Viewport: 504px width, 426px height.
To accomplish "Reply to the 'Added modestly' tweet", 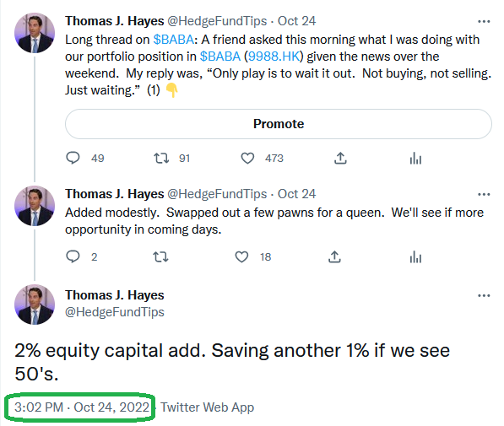I will pyautogui.click(x=73, y=256).
